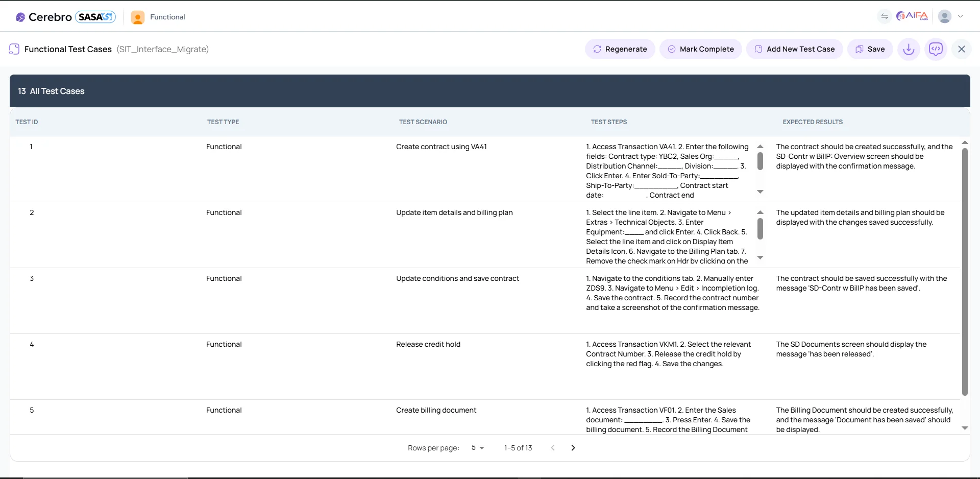The height and width of the screenshot is (479, 980).
Task: Open the code feedback chat icon
Action: click(x=936, y=49)
